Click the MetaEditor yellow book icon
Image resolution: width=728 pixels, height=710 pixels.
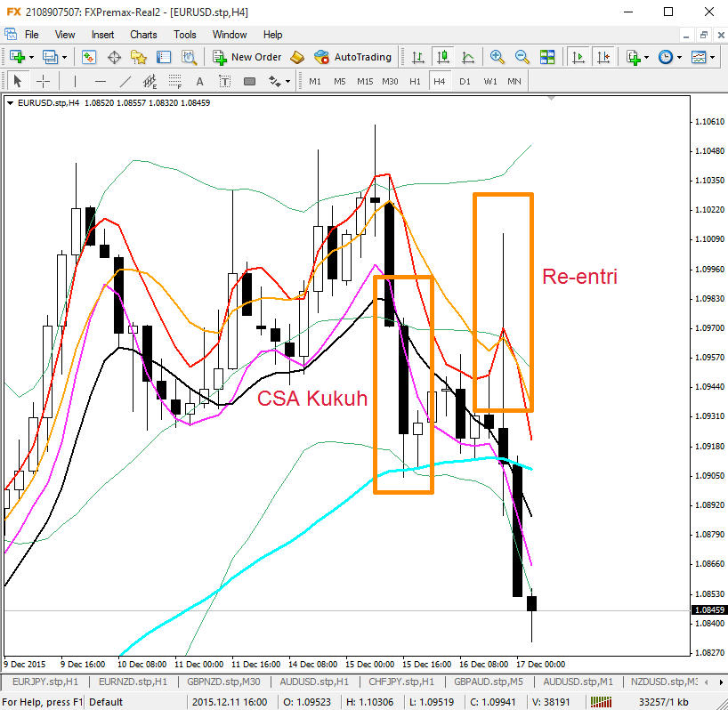(297, 57)
